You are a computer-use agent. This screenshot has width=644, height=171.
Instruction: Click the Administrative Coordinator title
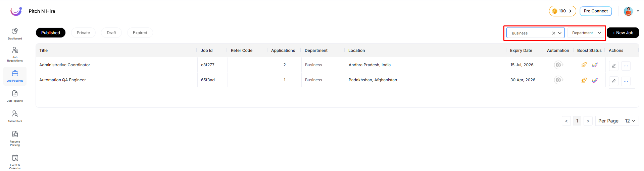pyautogui.click(x=65, y=65)
